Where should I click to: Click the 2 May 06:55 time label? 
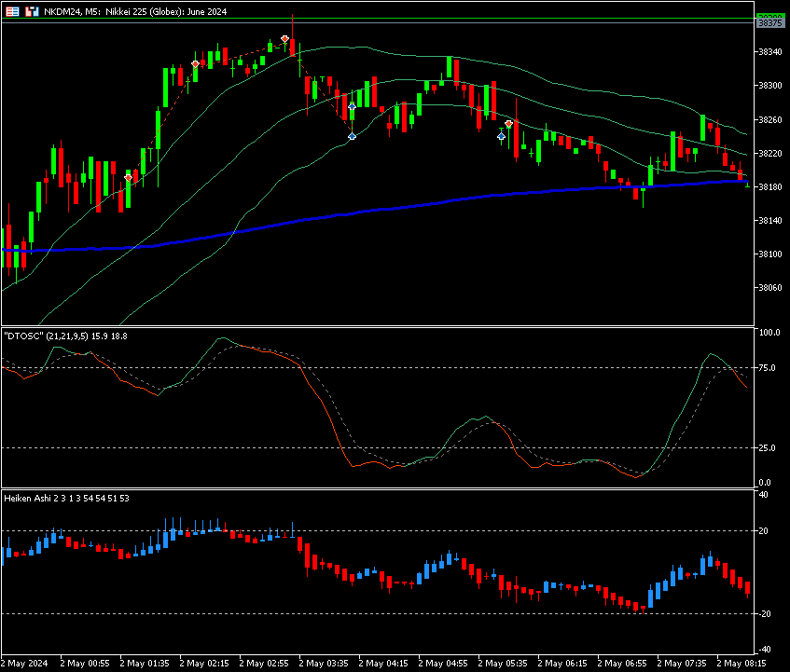point(622,663)
